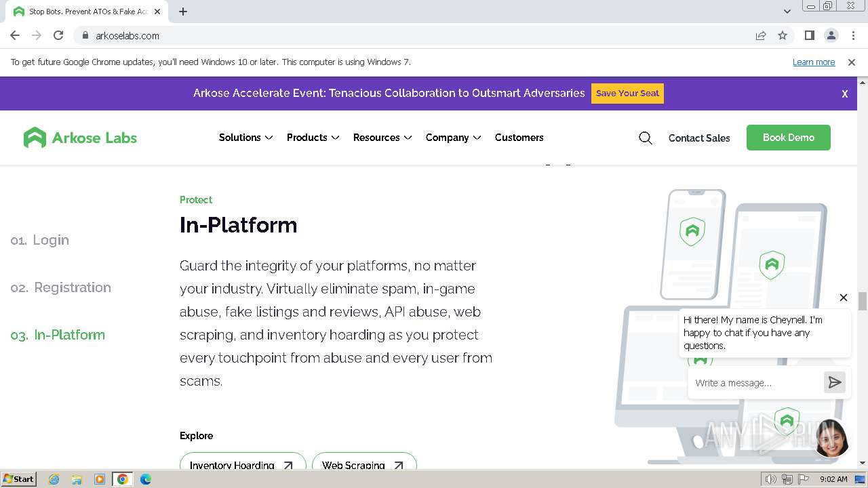This screenshot has width=868, height=488.
Task: Select the 01. Login section
Action: click(40, 240)
